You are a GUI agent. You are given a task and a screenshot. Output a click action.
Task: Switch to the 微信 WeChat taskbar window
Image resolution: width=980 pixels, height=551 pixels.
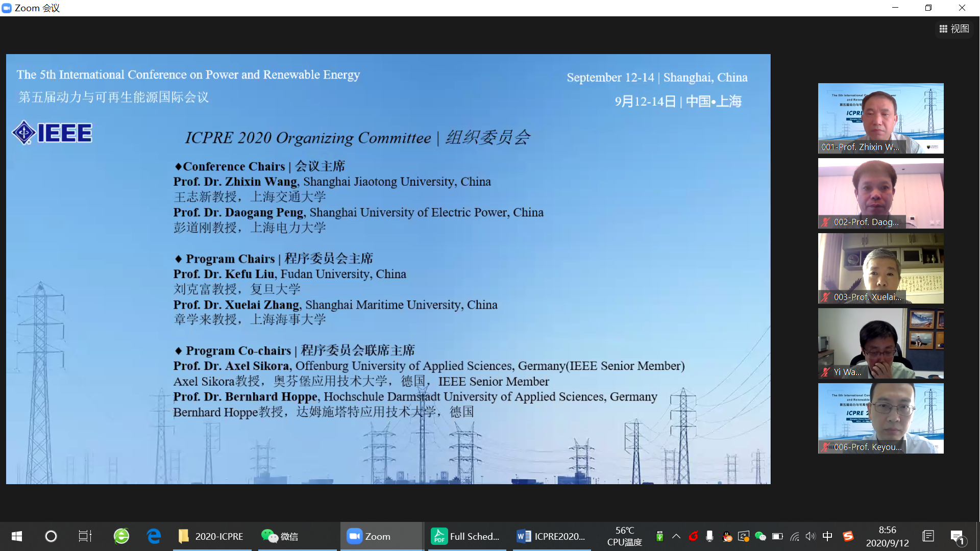[x=281, y=536]
